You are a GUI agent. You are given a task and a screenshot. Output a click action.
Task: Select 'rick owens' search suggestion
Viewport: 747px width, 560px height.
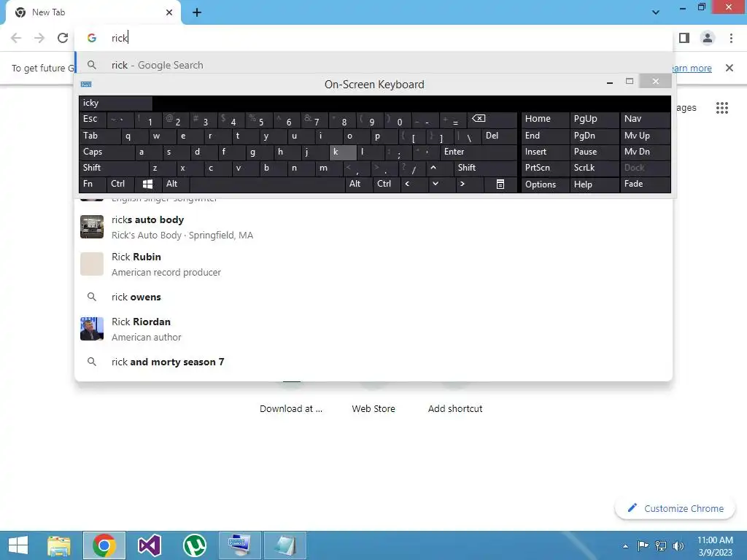373,297
